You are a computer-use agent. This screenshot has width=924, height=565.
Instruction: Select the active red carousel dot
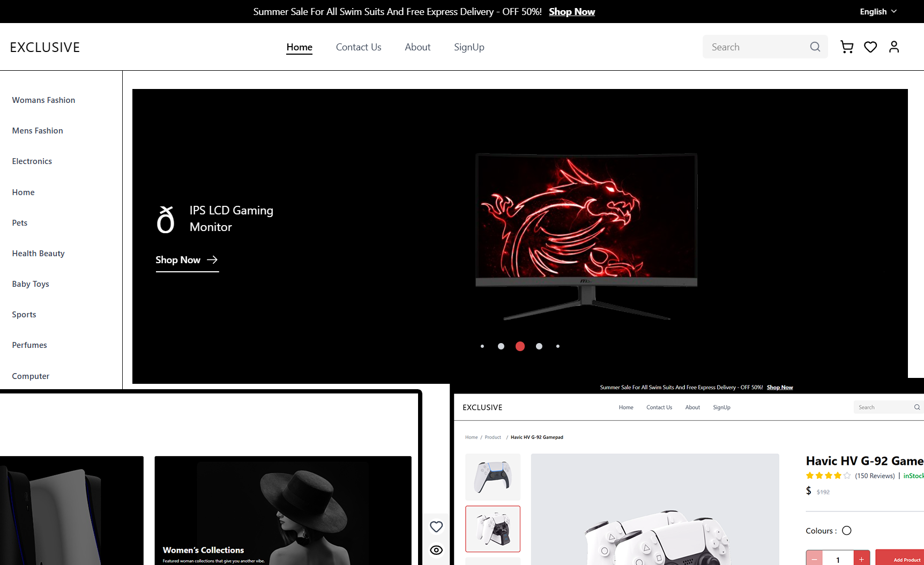tap(520, 346)
